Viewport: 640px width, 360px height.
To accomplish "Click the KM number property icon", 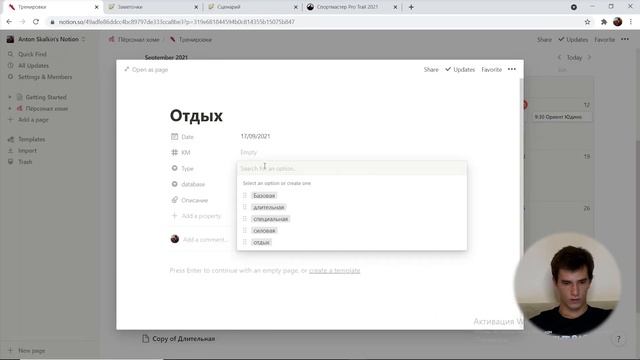I will point(175,152).
